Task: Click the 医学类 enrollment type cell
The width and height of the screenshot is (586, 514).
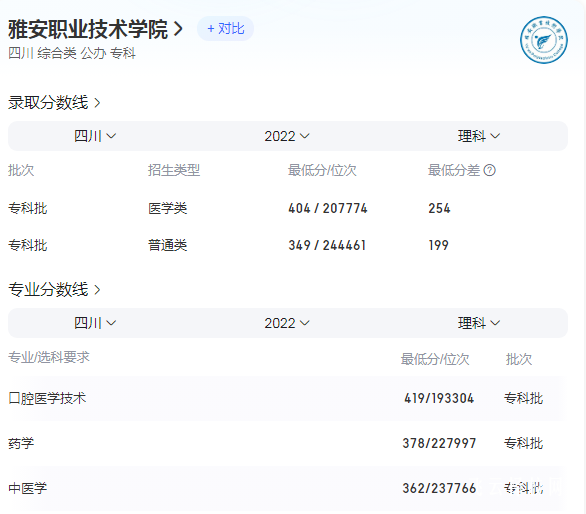Action: click(x=167, y=208)
